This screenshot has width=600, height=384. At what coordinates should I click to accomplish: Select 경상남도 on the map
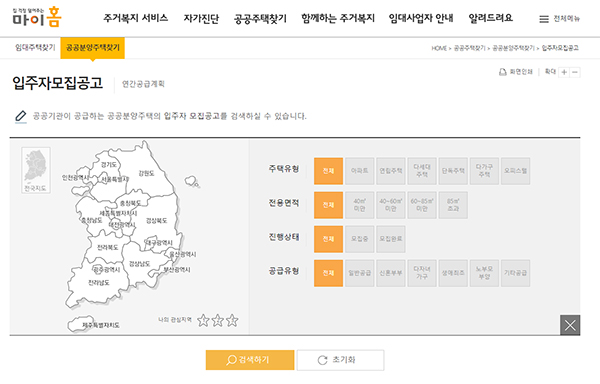(139, 264)
